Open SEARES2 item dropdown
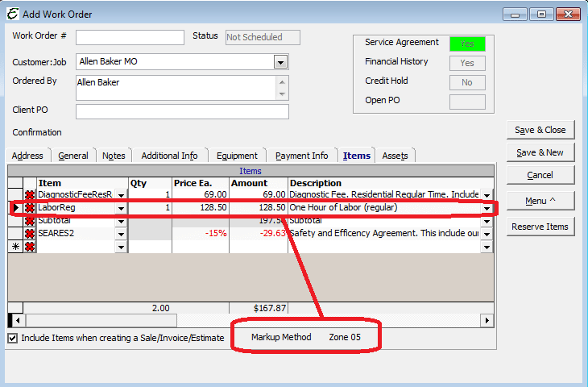Screen dimensions: 588x387 (x=121, y=235)
